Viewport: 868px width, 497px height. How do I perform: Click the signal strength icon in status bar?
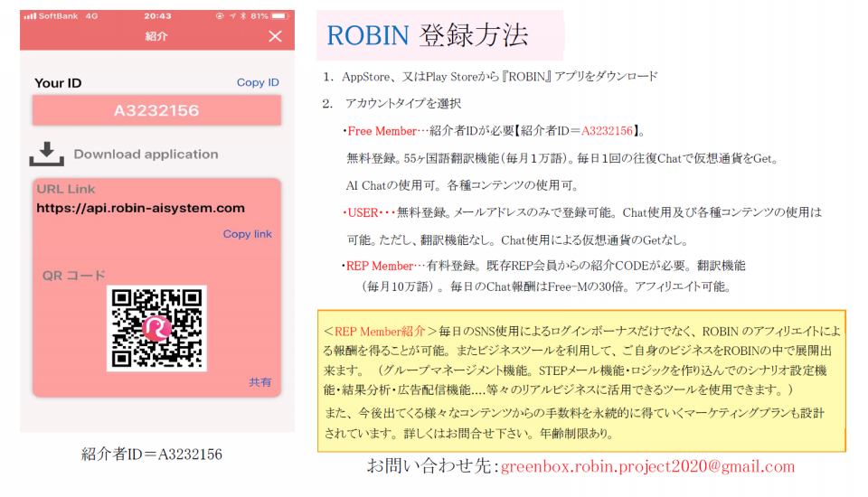tap(30, 16)
